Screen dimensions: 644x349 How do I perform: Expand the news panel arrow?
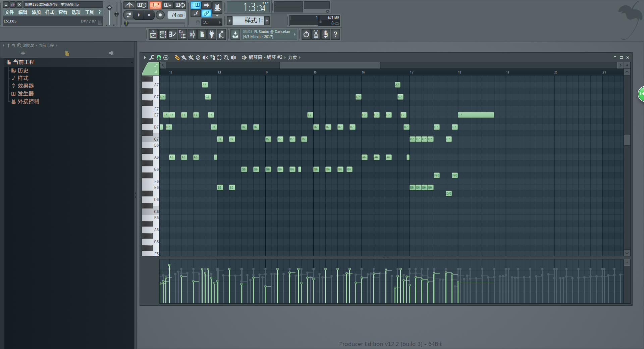[x=295, y=34]
